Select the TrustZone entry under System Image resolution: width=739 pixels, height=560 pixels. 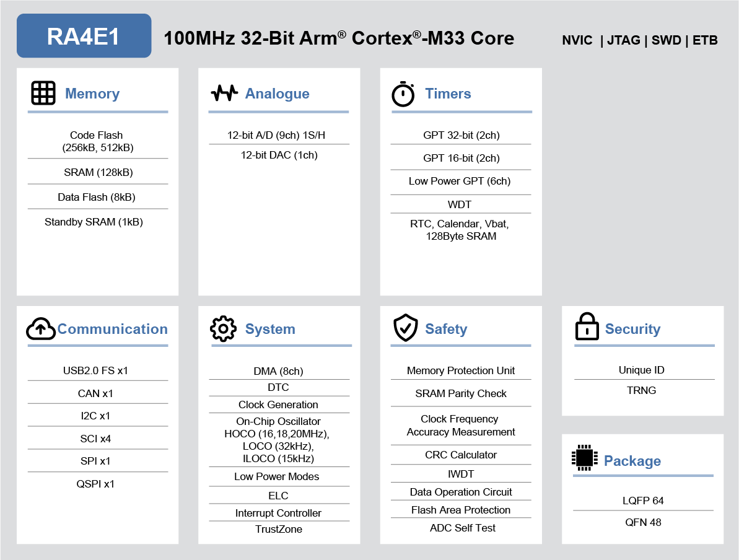pyautogui.click(x=279, y=529)
